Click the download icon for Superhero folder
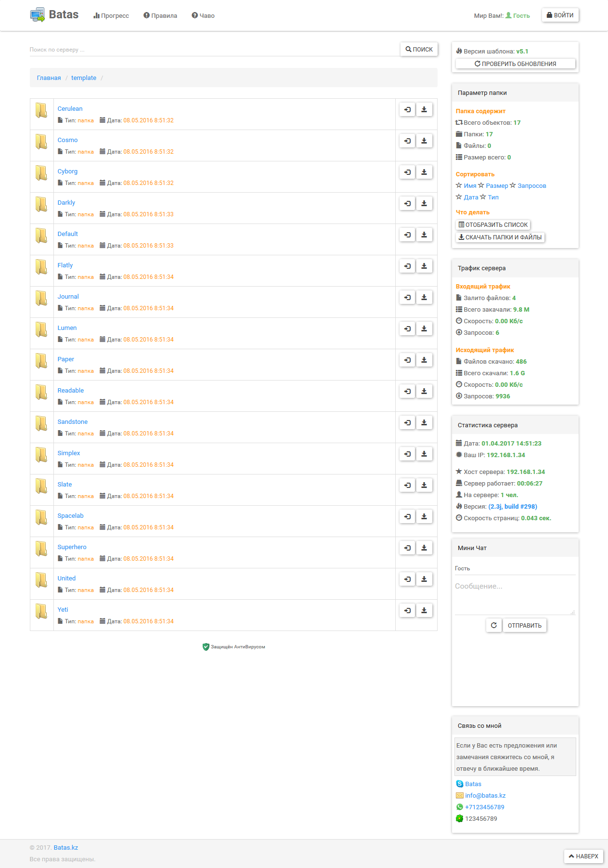Viewport: 608px width, 868px height. pos(424,548)
